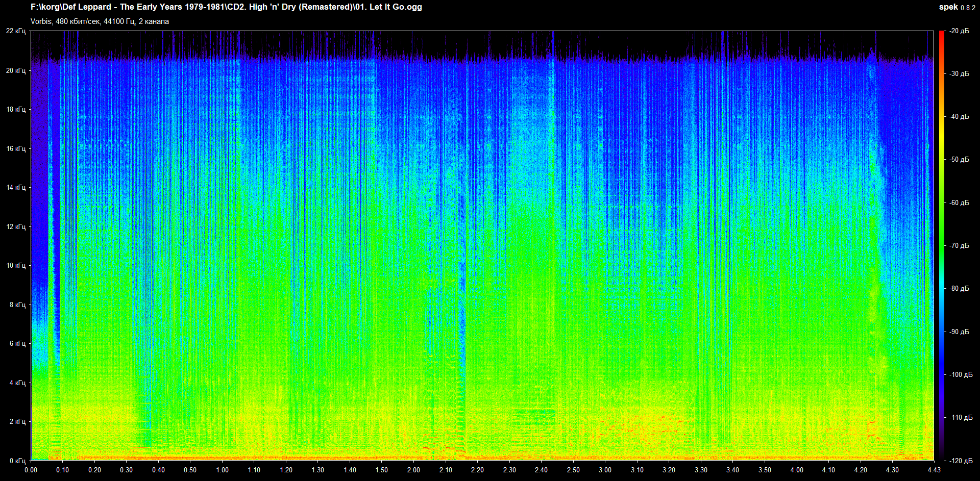Select the 1:00 time axis marker
Viewport: 980px width, 481px height.
pyautogui.click(x=222, y=470)
